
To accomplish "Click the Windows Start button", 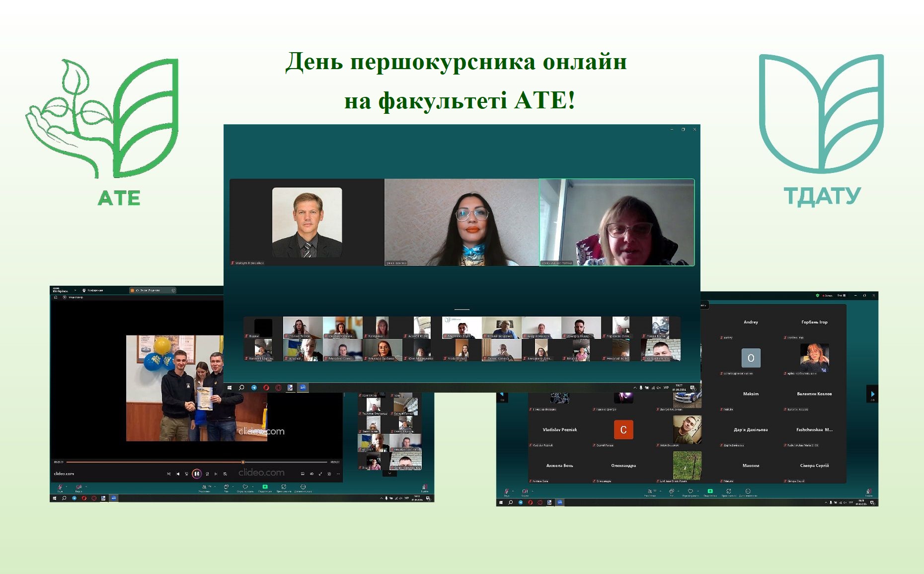I will [54, 498].
